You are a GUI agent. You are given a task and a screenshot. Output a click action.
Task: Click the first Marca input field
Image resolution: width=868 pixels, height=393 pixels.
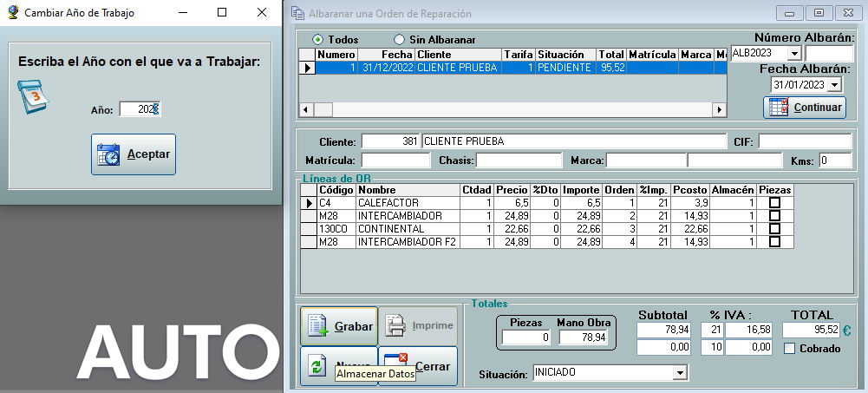point(646,160)
